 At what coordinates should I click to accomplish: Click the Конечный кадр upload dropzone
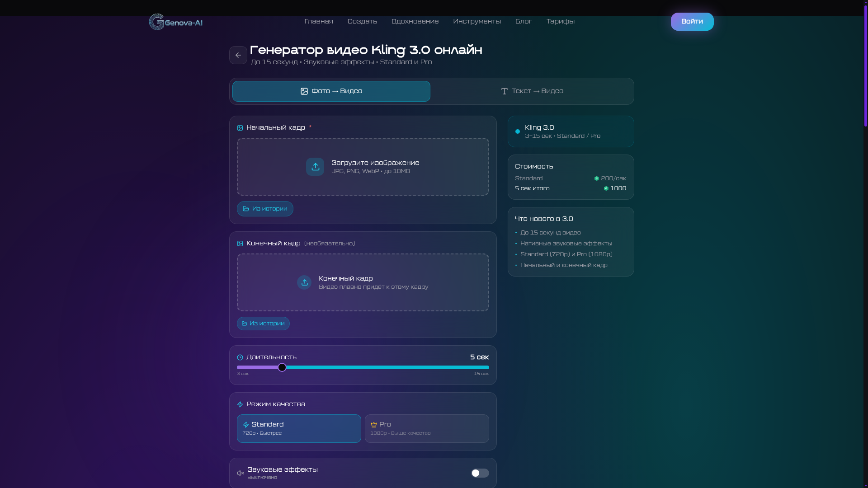click(363, 282)
